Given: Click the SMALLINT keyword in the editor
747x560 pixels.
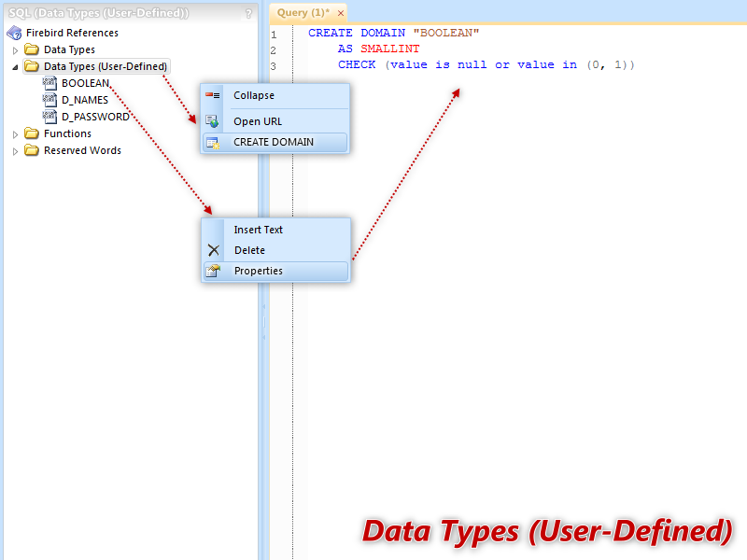Looking at the screenshot, I should [390, 49].
